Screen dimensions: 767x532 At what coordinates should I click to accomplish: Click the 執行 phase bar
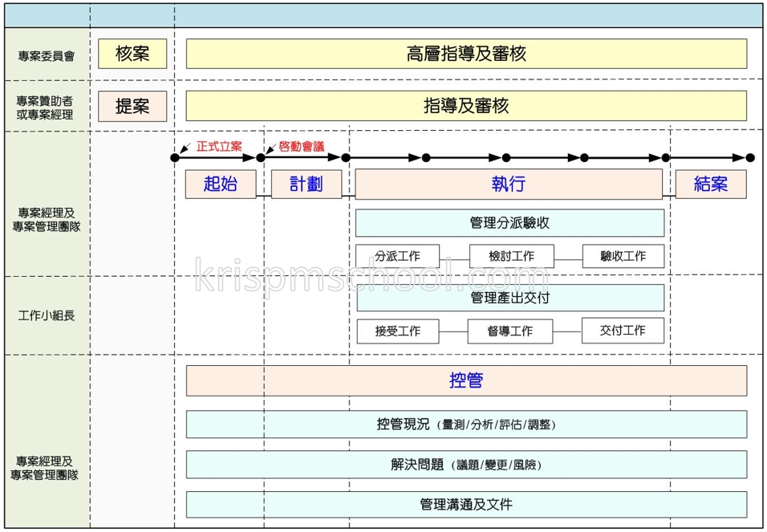click(509, 184)
